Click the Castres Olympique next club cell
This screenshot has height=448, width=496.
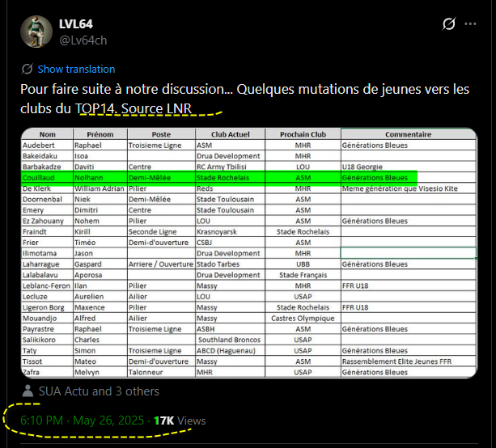click(303, 318)
